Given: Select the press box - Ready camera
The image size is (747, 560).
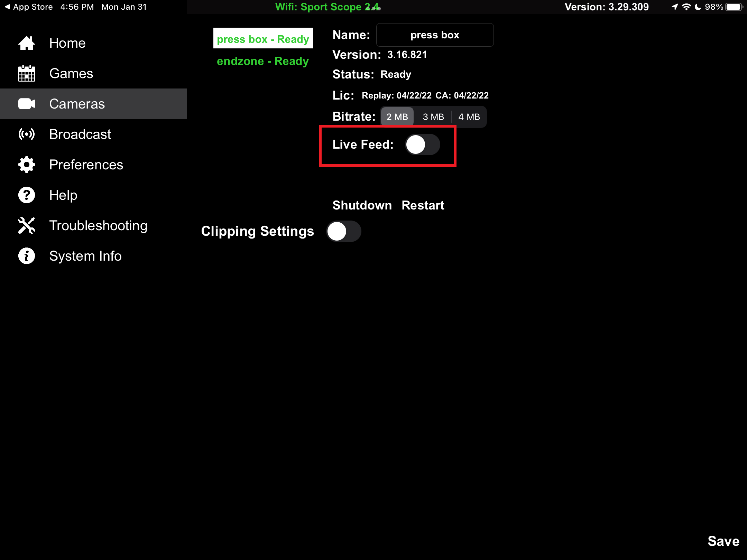Looking at the screenshot, I should 263,39.
